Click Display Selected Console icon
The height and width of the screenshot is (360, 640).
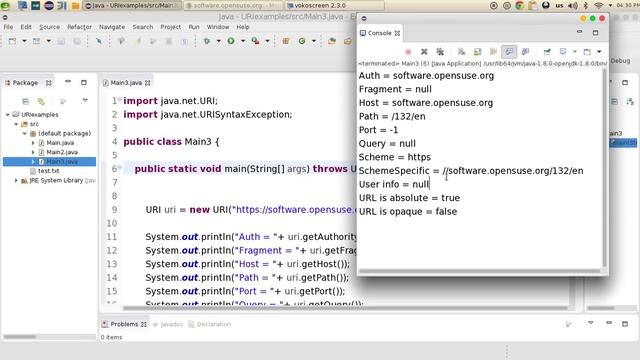(x=563, y=52)
